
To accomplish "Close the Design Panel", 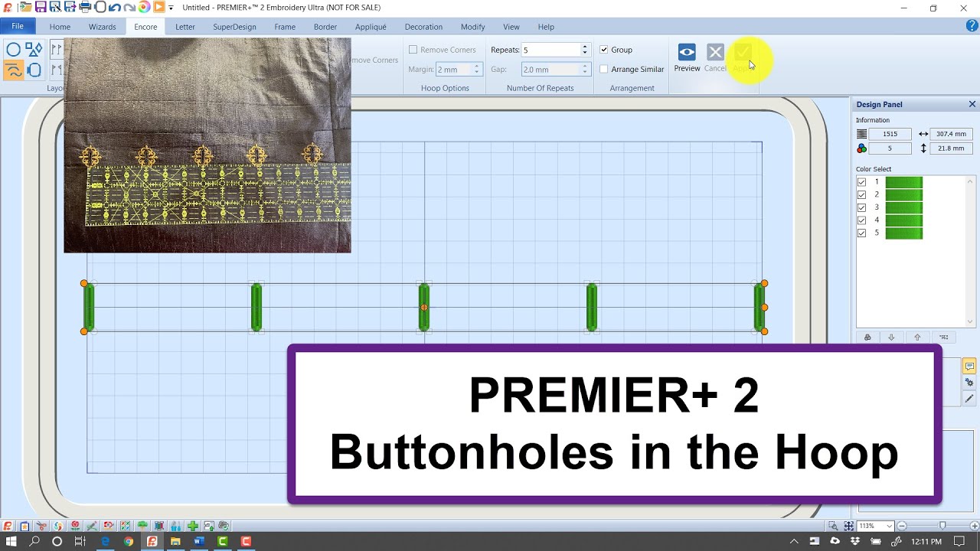I will coord(972,104).
